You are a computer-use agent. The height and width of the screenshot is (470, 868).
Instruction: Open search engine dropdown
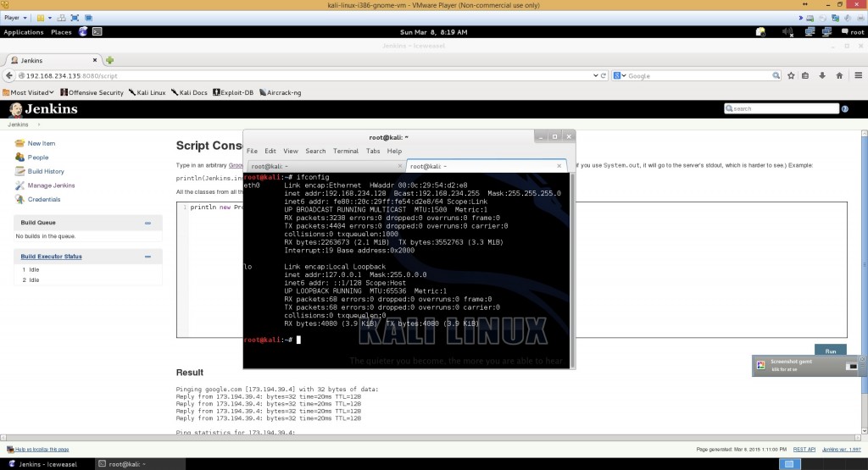click(620, 75)
